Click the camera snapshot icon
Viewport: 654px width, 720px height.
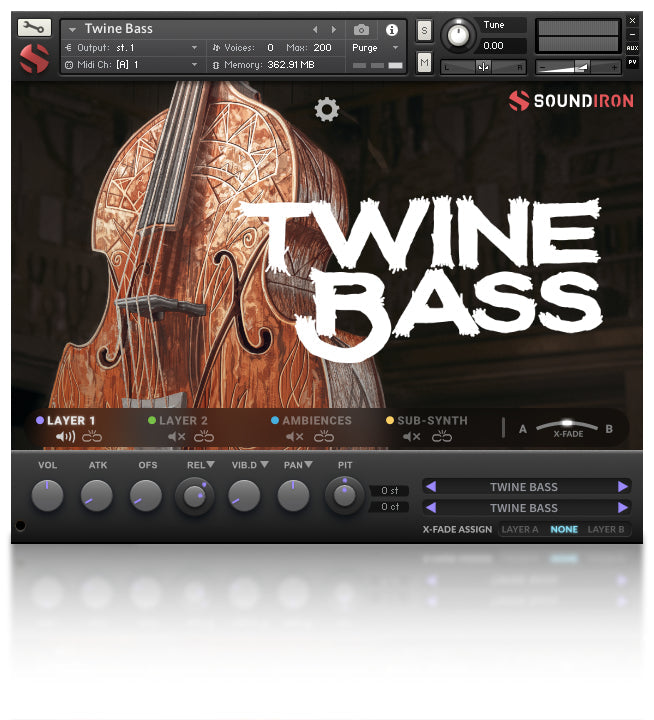point(361,30)
